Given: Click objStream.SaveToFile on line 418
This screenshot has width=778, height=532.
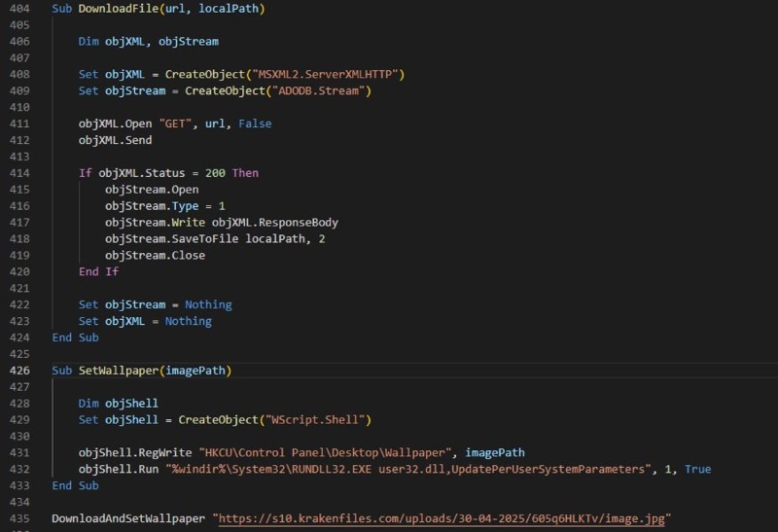Looking at the screenshot, I should pyautogui.click(x=172, y=238).
